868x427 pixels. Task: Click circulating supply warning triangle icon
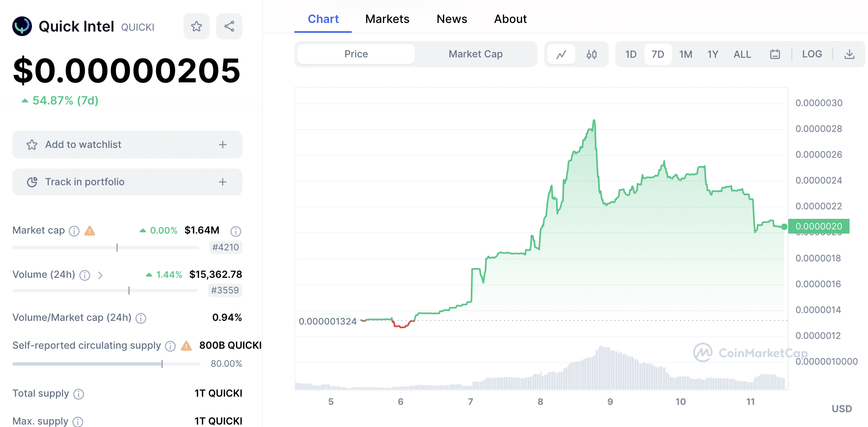tap(186, 346)
